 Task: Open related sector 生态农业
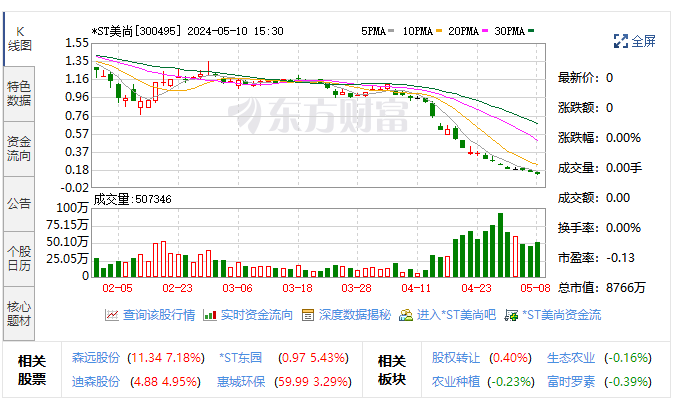(571, 358)
